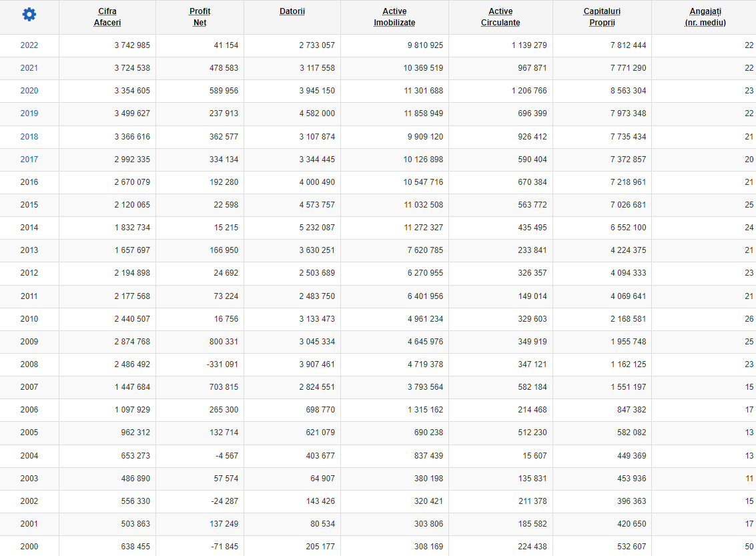756x556 pixels.
Task: Click employee count 50 for 2000
Action: pos(749,547)
